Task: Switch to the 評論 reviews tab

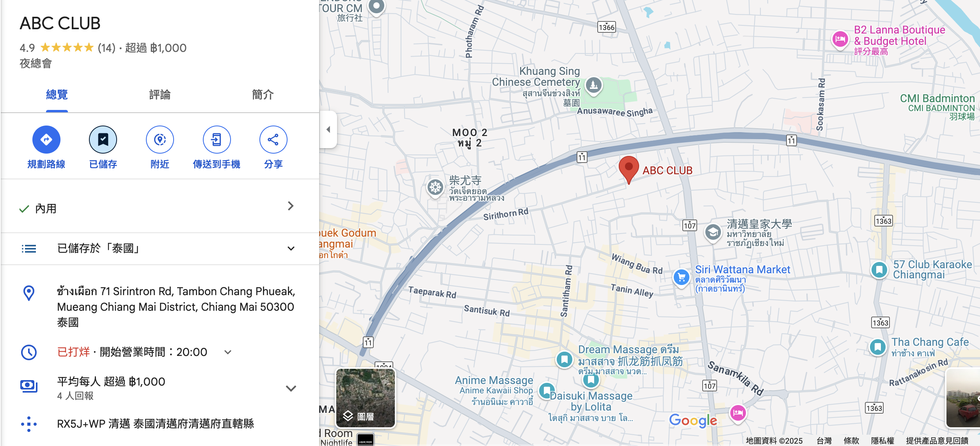Action: point(160,95)
